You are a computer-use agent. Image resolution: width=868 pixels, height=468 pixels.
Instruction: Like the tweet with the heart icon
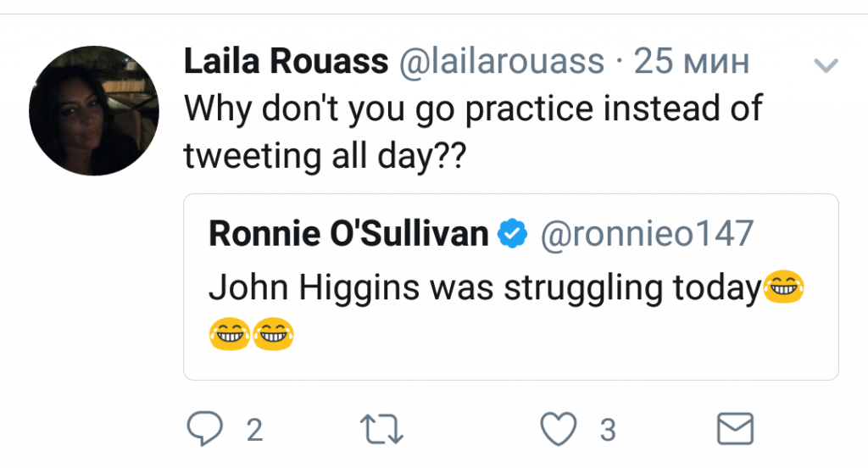click(x=559, y=430)
